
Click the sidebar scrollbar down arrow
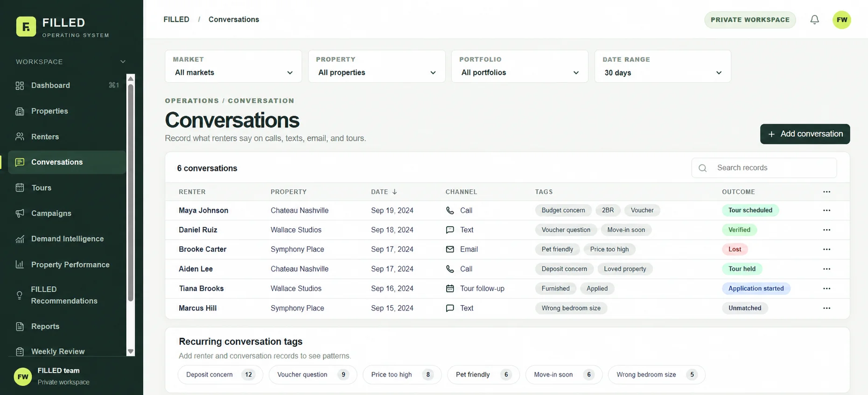(x=131, y=352)
